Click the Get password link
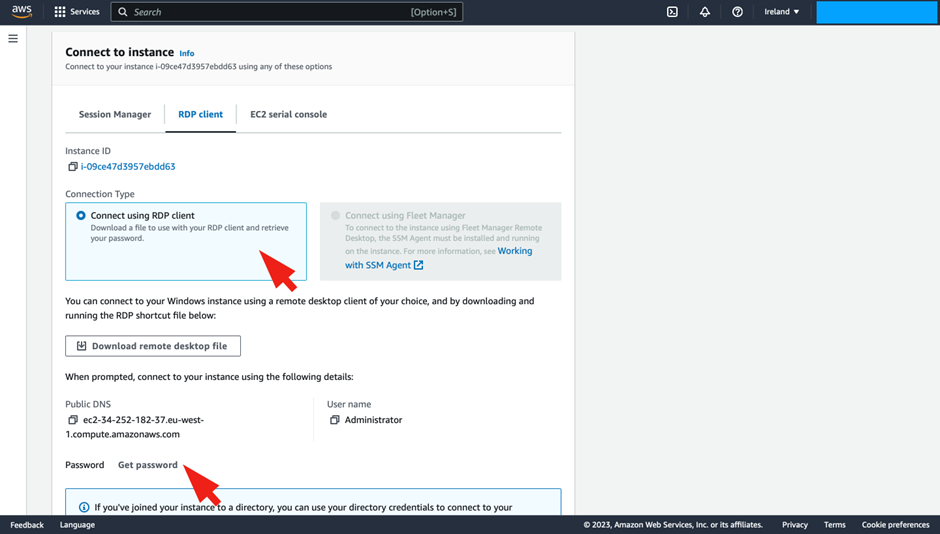940x534 pixels. 147,465
